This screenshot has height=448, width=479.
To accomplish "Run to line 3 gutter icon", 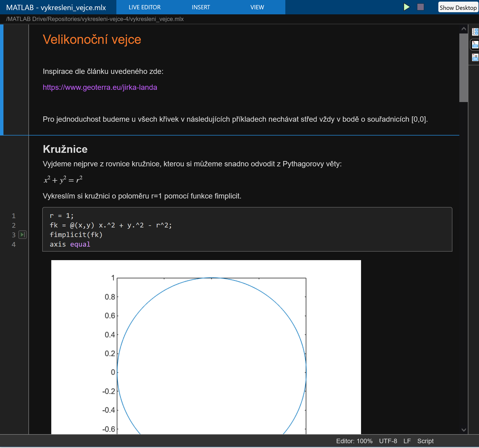I will click(23, 235).
